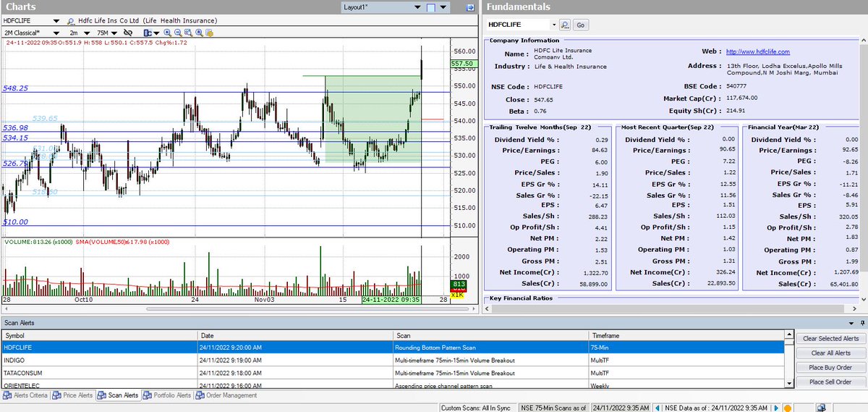Sort alerts by Symbol column header
The width and height of the screenshot is (868, 412).
(99, 336)
